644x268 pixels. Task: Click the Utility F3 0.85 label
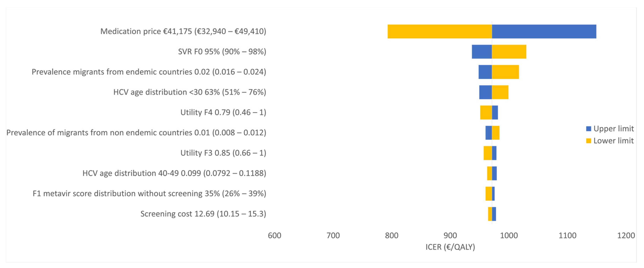tap(223, 153)
